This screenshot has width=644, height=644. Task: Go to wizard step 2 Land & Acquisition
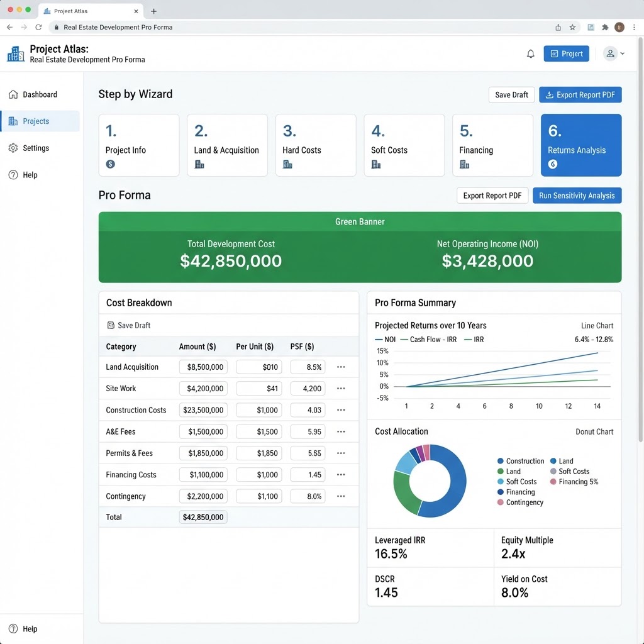[227, 145]
